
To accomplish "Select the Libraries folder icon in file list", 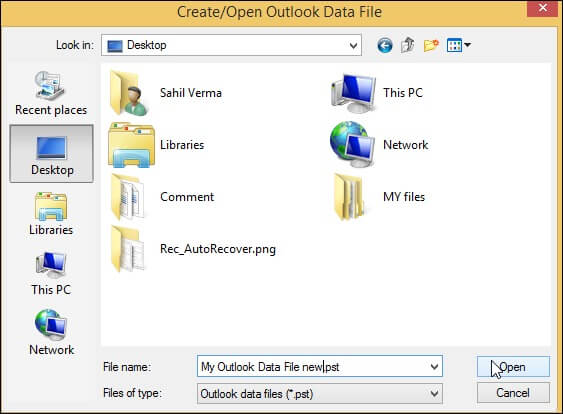I will pyautogui.click(x=131, y=145).
